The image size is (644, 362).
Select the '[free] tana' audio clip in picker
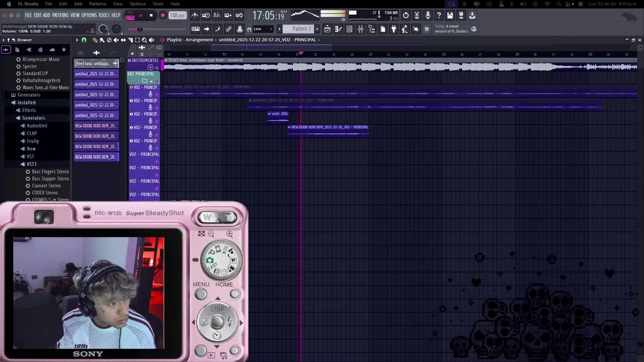pyautogui.click(x=96, y=63)
